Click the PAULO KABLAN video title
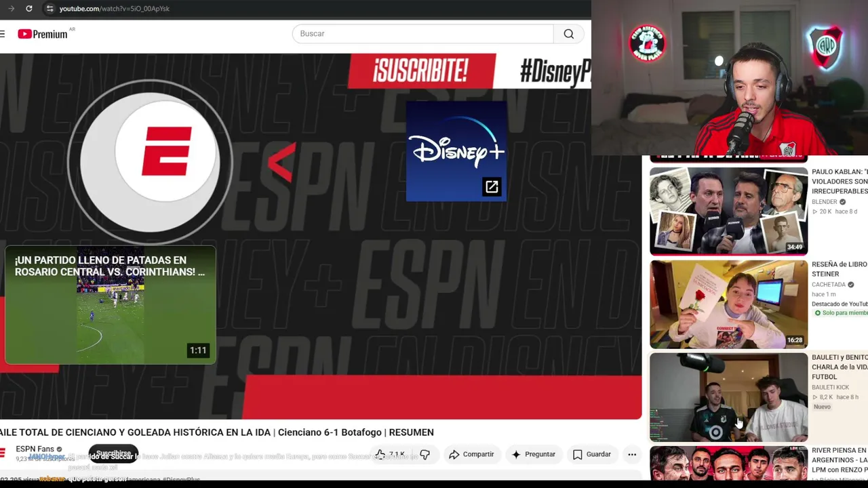Screen dimensions: 868x488 click(x=840, y=182)
